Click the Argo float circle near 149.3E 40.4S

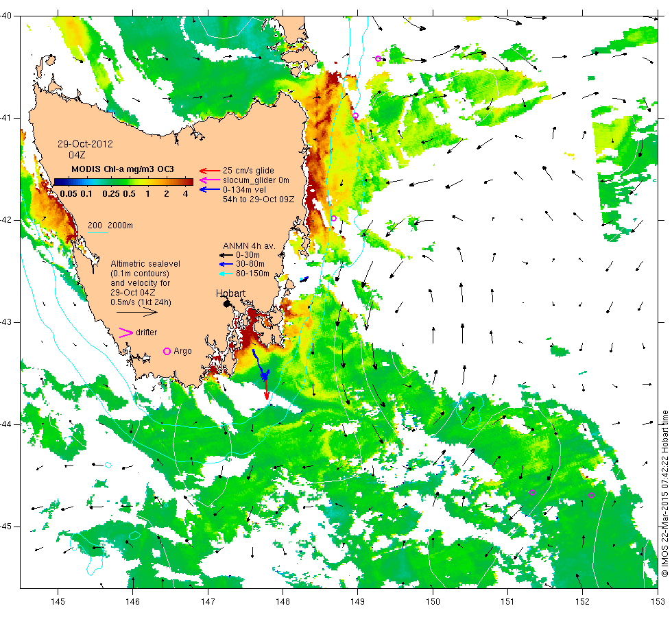point(378,59)
